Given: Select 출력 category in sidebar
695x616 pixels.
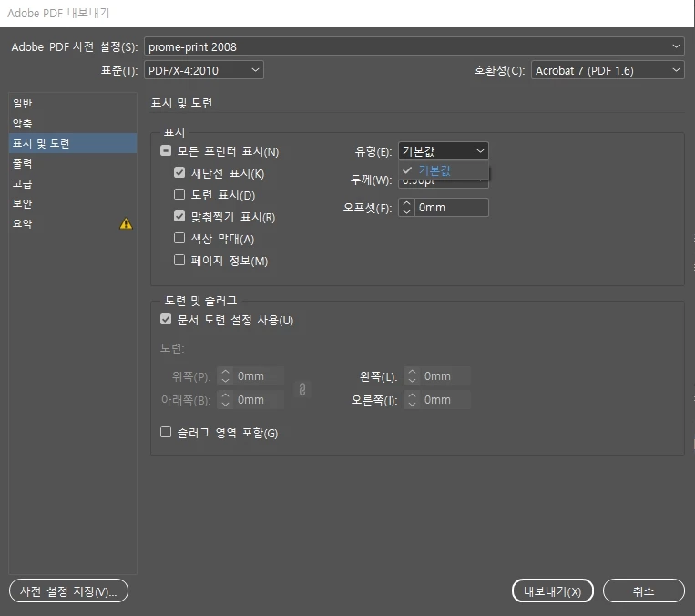Looking at the screenshot, I should click(73, 163).
